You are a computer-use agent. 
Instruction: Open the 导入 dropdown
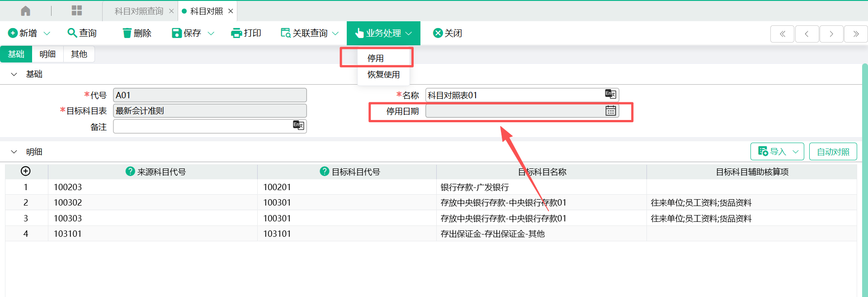pyautogui.click(x=796, y=152)
